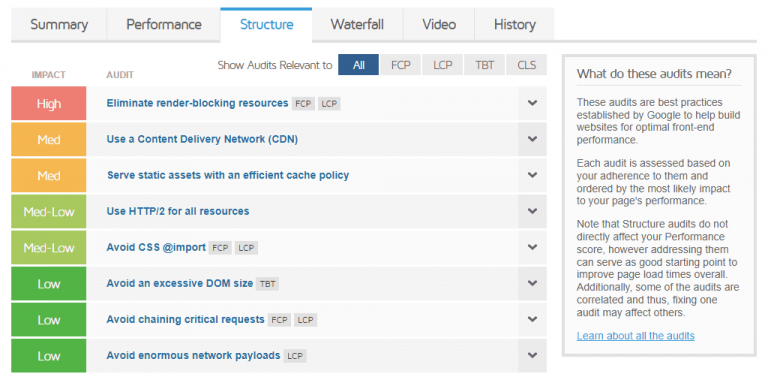This screenshot has width=768, height=374.
Task: Switch to the Summary tab
Action: (x=59, y=24)
